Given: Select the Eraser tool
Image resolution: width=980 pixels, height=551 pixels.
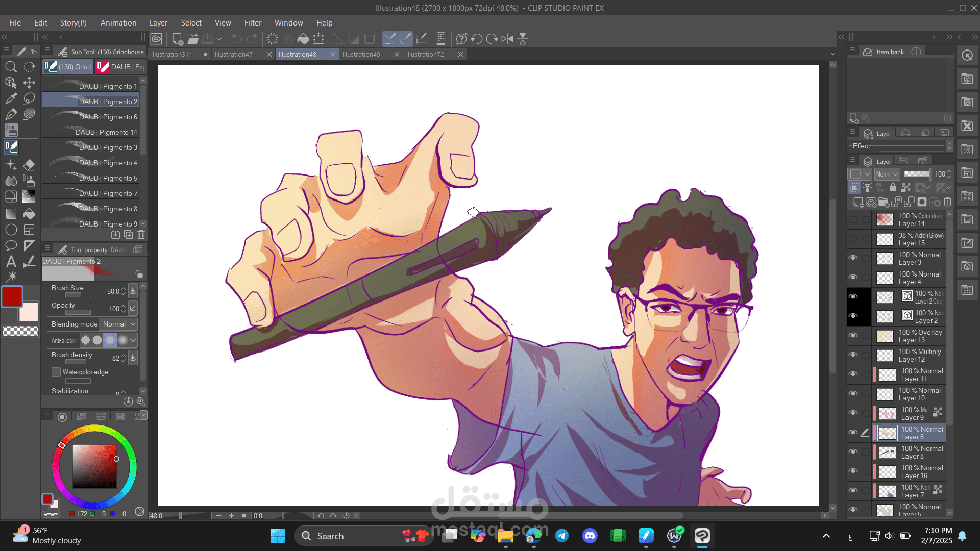Looking at the screenshot, I should click(x=29, y=165).
